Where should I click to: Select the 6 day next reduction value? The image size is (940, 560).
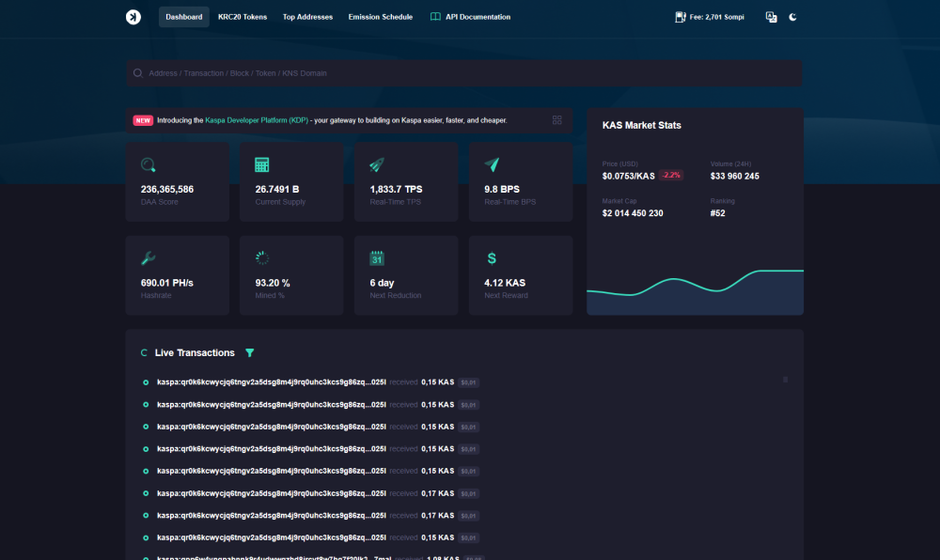(x=382, y=283)
